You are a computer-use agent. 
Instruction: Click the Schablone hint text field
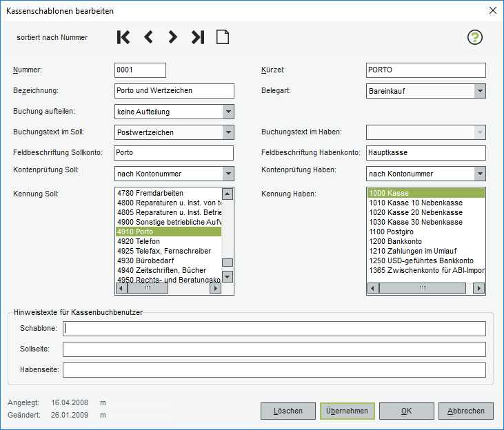click(x=274, y=329)
